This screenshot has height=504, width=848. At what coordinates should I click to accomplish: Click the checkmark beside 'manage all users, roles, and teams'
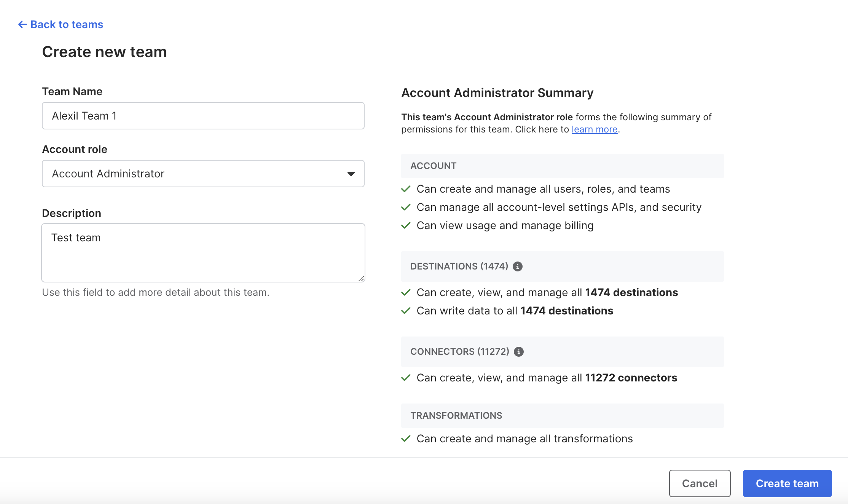(406, 189)
